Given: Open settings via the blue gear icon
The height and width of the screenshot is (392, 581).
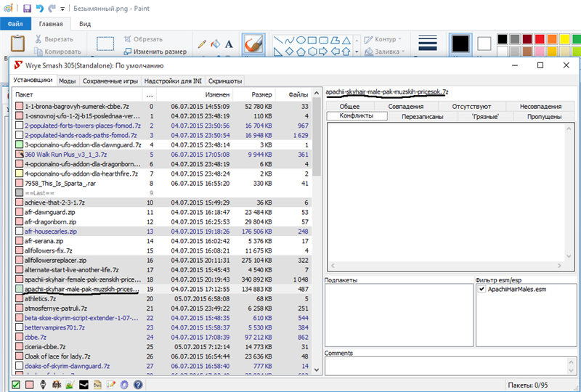Looking at the screenshot, I should (124, 385).
